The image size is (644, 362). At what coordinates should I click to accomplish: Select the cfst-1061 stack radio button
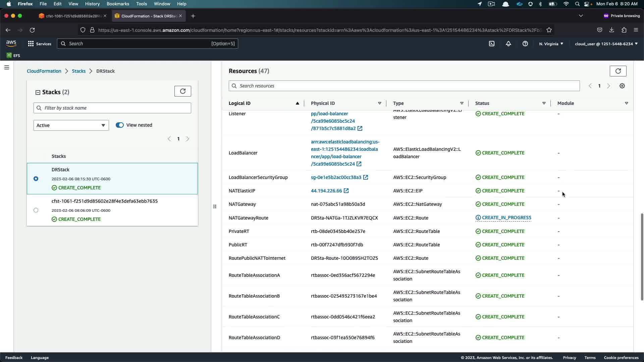[36, 210]
